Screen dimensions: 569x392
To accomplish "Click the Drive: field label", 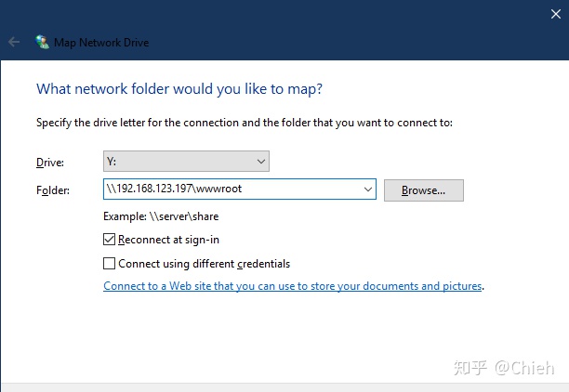I will [x=50, y=162].
